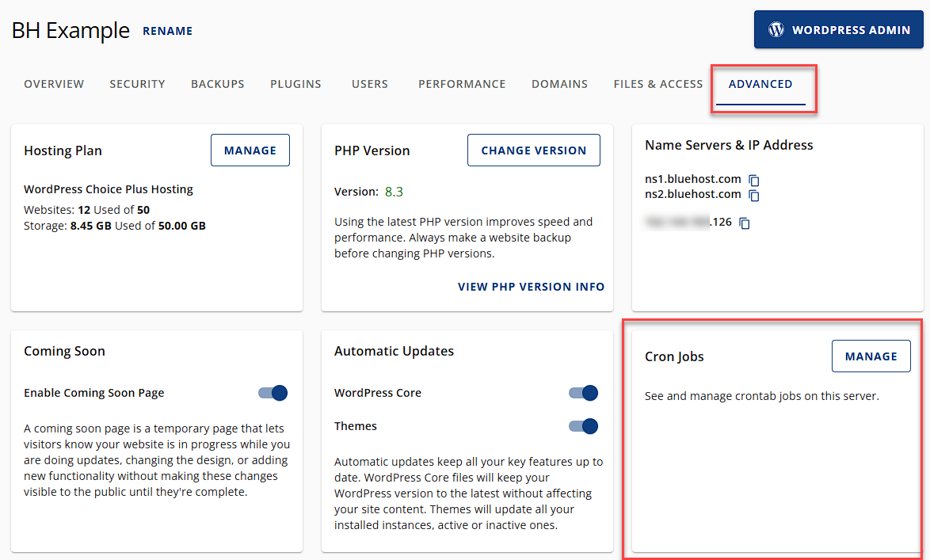The width and height of the screenshot is (930, 560).
Task: Switch to the Domains tab
Action: click(x=559, y=83)
